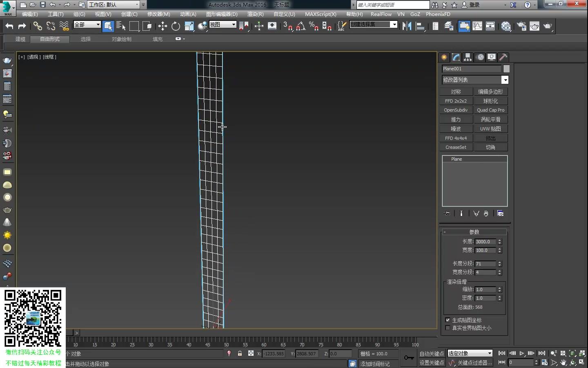Switch to the Modify panel tab
The height and width of the screenshot is (368, 588).
(456, 57)
